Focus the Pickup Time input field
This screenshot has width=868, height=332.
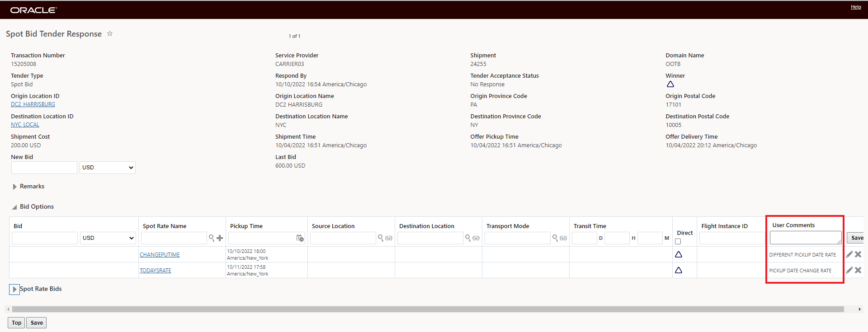[x=262, y=238]
